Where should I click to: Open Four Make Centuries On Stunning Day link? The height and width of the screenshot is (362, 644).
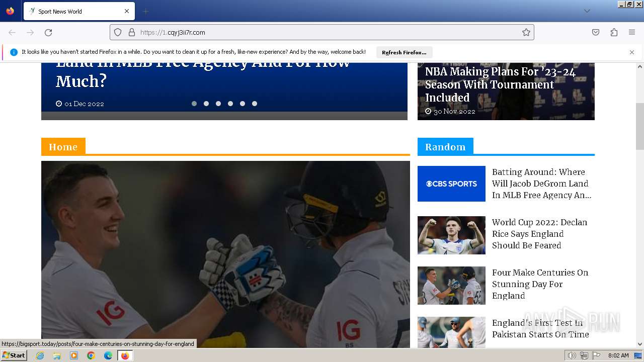(x=540, y=284)
